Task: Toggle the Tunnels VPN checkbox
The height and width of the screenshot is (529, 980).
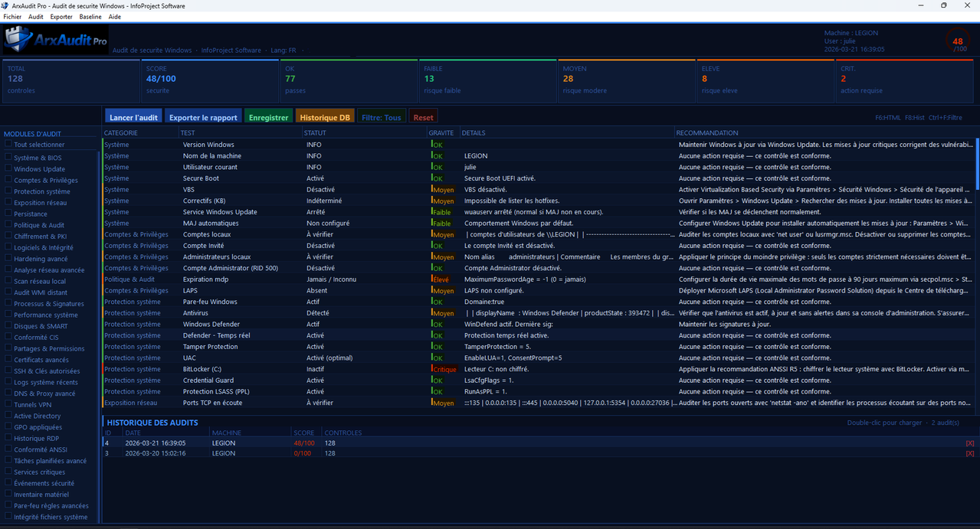Action: click(8, 404)
